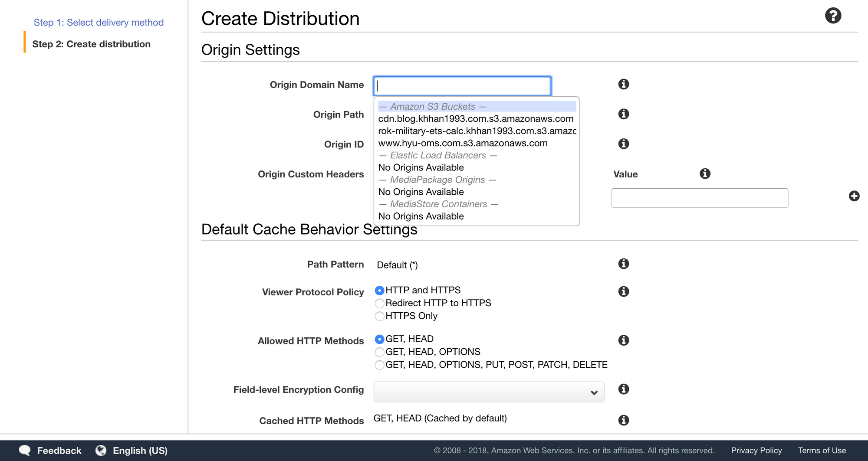Screen dimensions: 868x461
Task: Open the page help question mark icon
Action: click(833, 16)
